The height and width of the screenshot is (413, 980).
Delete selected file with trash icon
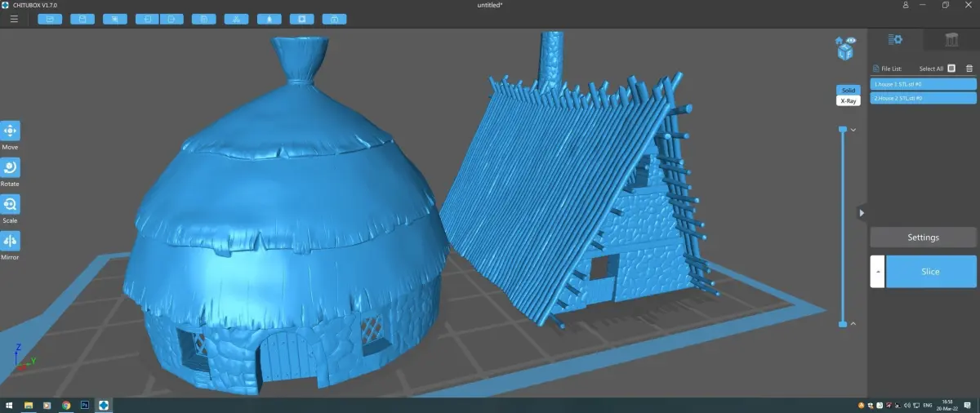pyautogui.click(x=969, y=69)
